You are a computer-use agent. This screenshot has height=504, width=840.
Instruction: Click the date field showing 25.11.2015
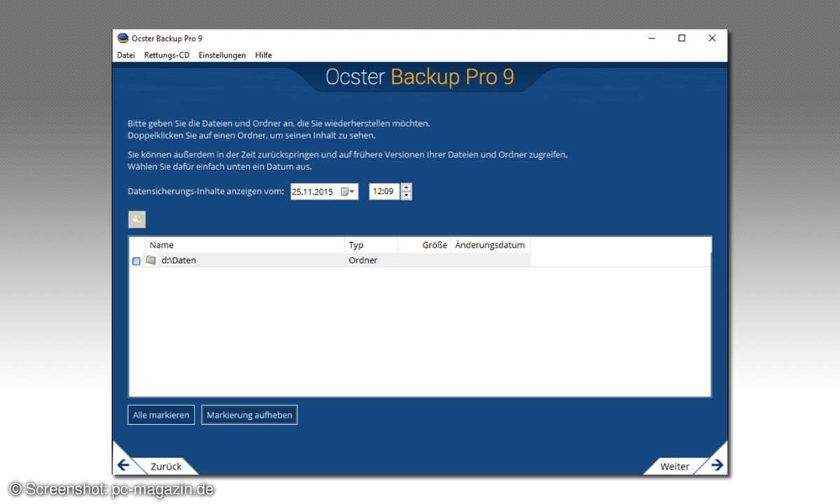[x=324, y=191]
